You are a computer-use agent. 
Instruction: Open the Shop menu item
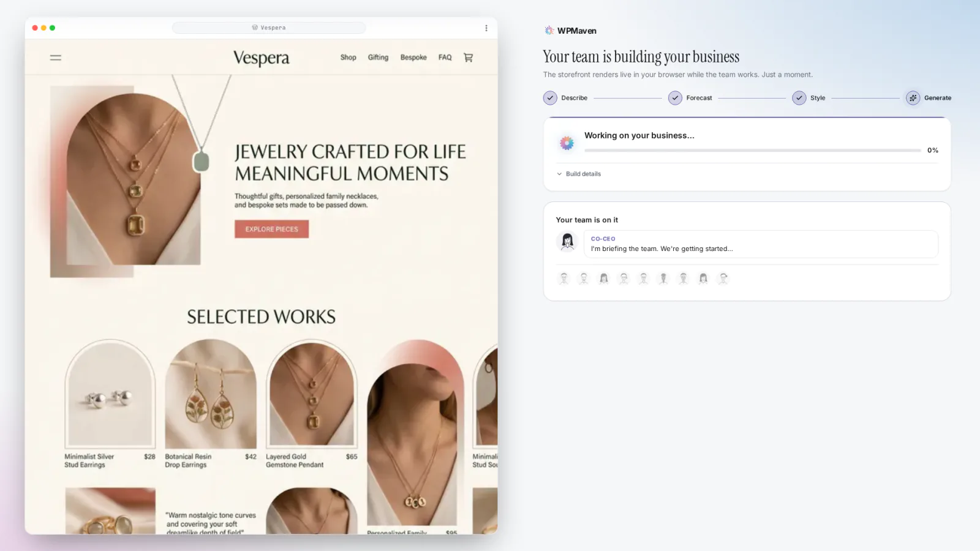coord(349,58)
